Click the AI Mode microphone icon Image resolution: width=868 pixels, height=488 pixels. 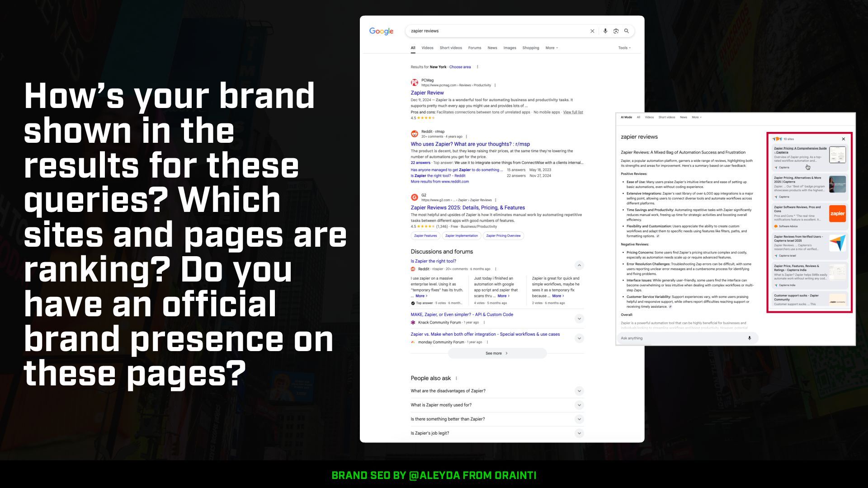coord(749,338)
